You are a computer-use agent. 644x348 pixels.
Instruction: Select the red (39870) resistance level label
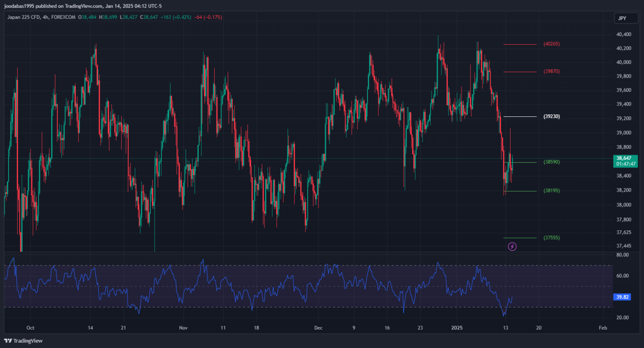pyautogui.click(x=552, y=71)
